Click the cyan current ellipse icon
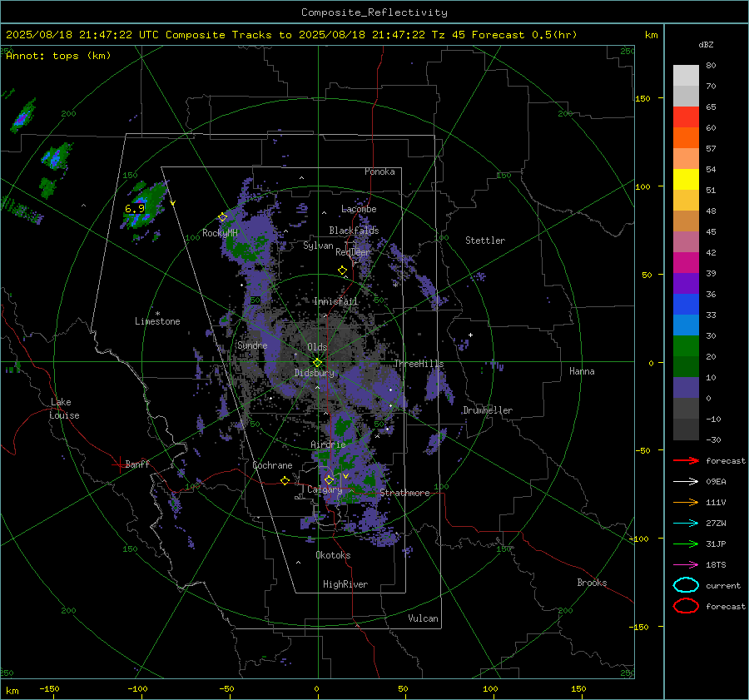Image resolution: width=749 pixels, height=700 pixels. (686, 585)
